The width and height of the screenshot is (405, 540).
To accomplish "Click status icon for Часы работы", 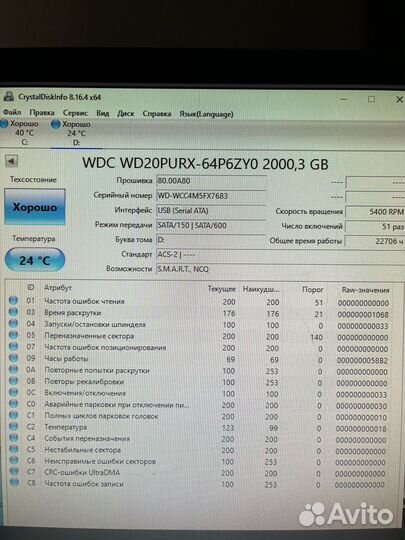I will pyautogui.click(x=13, y=357).
